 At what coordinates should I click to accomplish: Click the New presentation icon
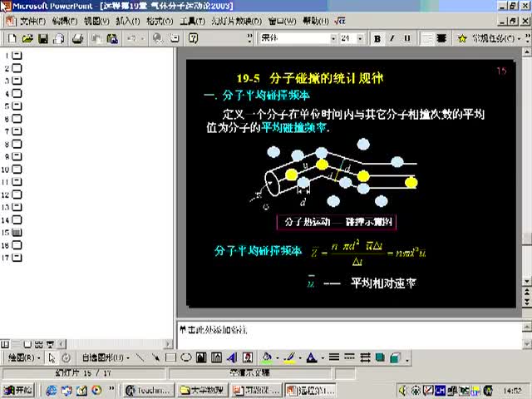pyautogui.click(x=12, y=38)
